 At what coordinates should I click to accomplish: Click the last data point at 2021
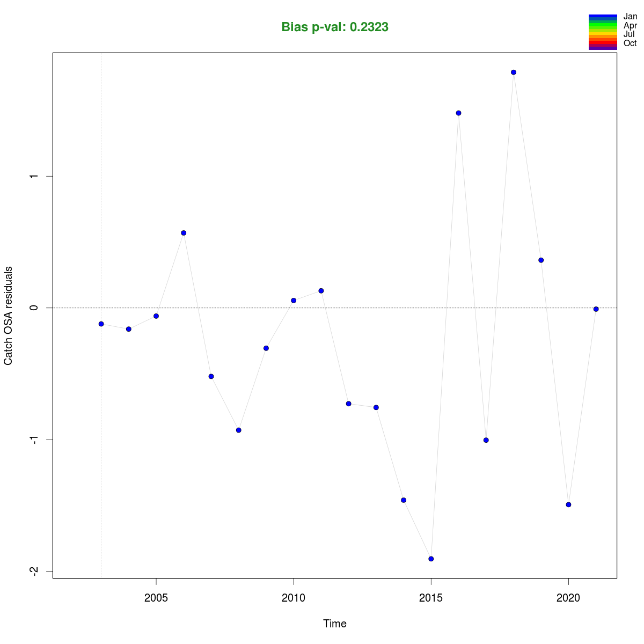[x=596, y=309]
